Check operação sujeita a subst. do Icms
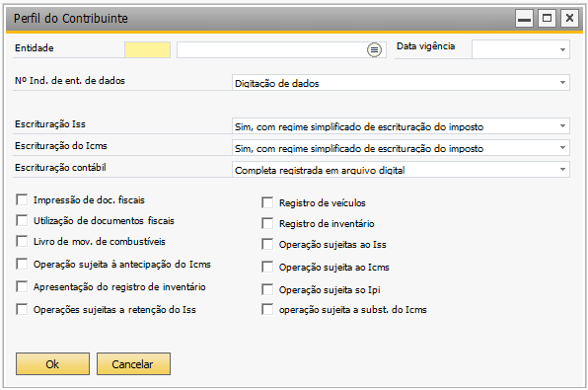Image resolution: width=588 pixels, height=390 pixels. point(267,309)
